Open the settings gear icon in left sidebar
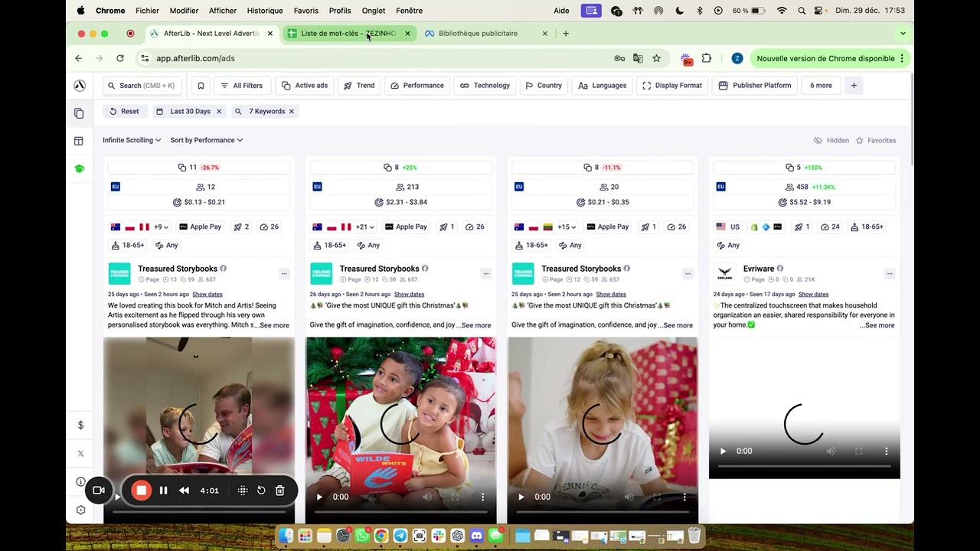This screenshot has width=980, height=551. (x=80, y=510)
